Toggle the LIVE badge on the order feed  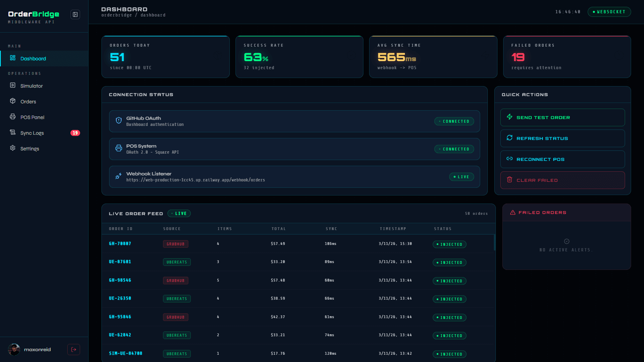pos(179,213)
